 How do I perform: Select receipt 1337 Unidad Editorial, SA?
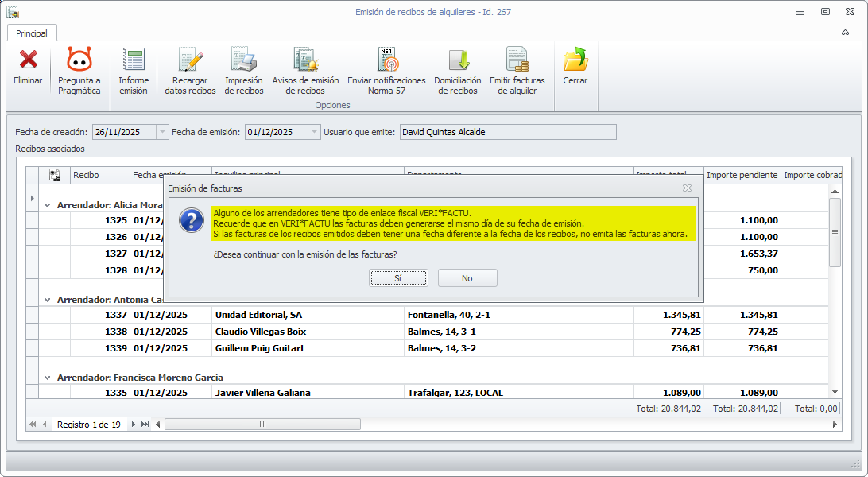point(433,315)
